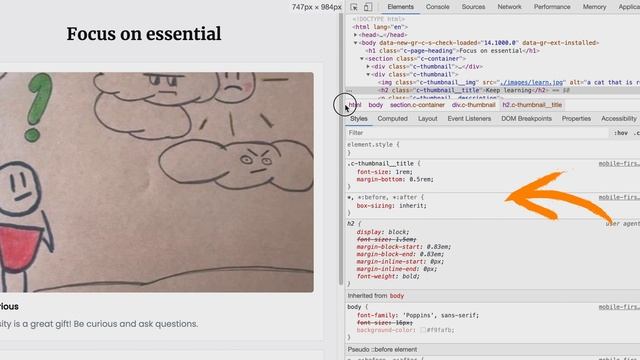Click the section.c-container breadcrumb
The image size is (640, 360).
(417, 105)
